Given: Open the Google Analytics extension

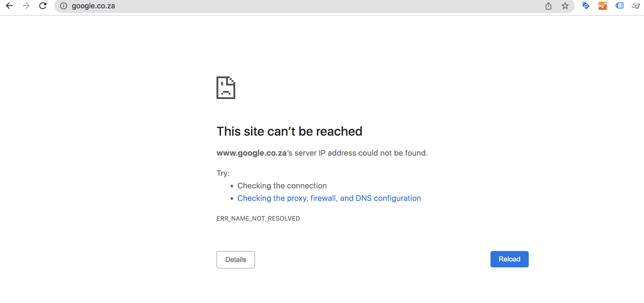Looking at the screenshot, I should [603, 6].
